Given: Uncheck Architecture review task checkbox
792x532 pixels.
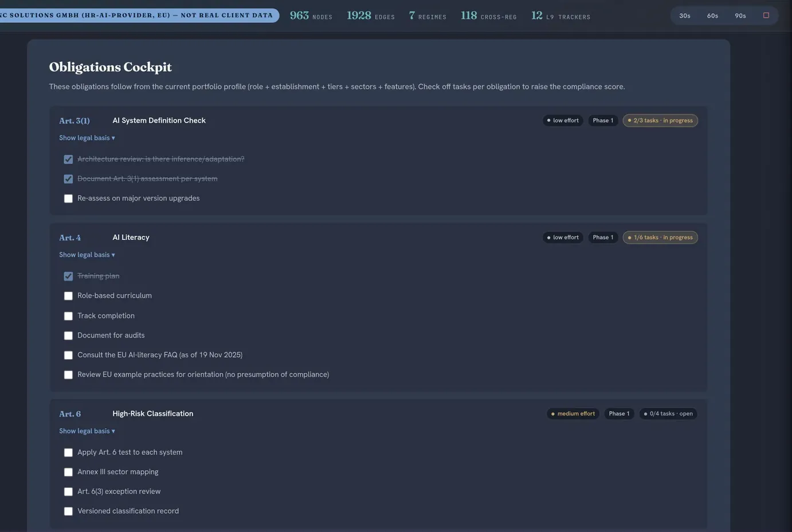Looking at the screenshot, I should (x=68, y=159).
